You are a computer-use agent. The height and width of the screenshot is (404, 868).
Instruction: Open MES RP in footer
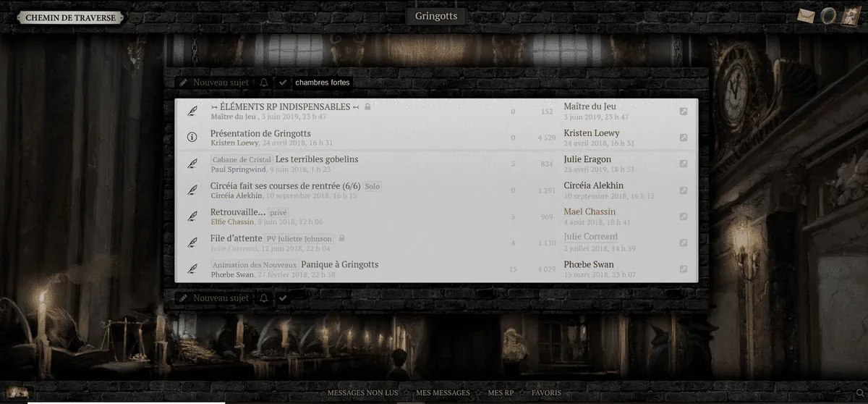click(501, 393)
